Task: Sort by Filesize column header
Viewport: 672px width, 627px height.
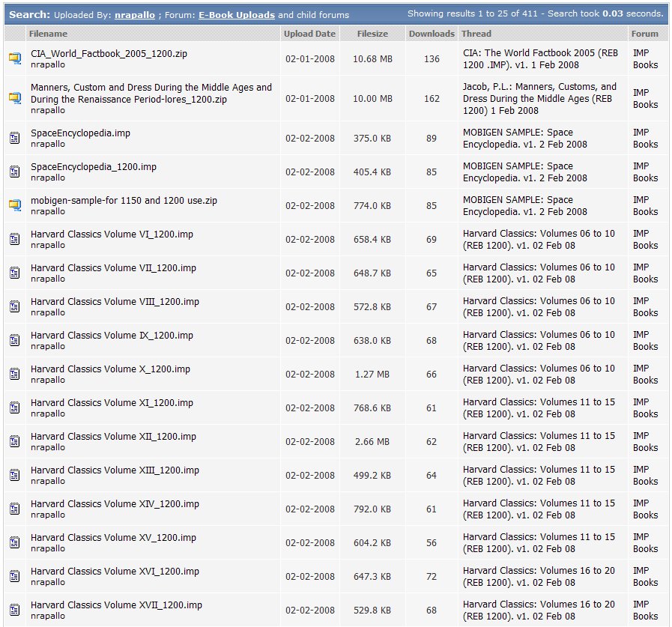Action: [372, 34]
